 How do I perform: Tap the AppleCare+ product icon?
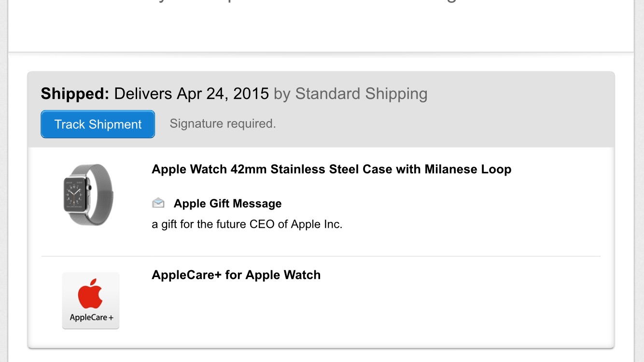click(91, 301)
